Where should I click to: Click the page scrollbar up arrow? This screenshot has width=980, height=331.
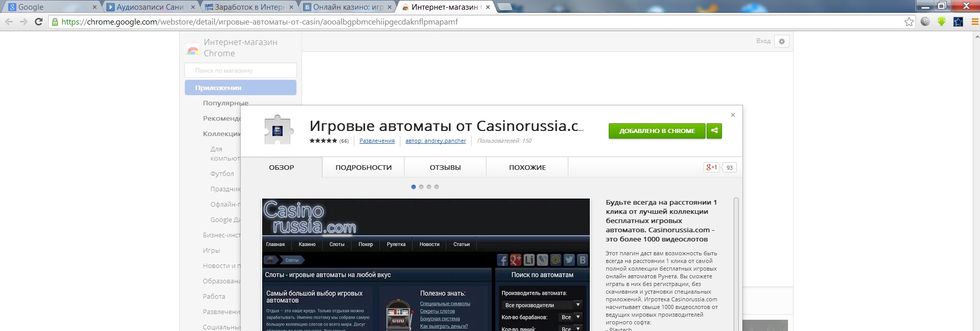pyautogui.click(x=976, y=35)
